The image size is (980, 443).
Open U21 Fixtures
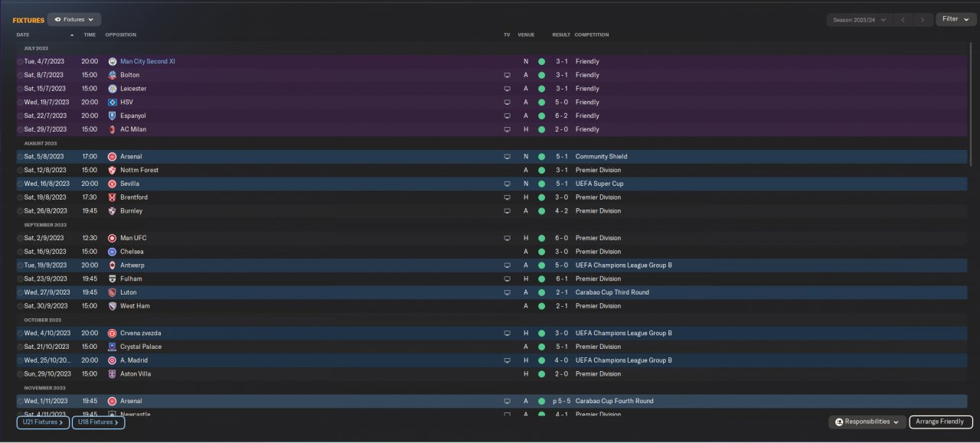pos(43,422)
